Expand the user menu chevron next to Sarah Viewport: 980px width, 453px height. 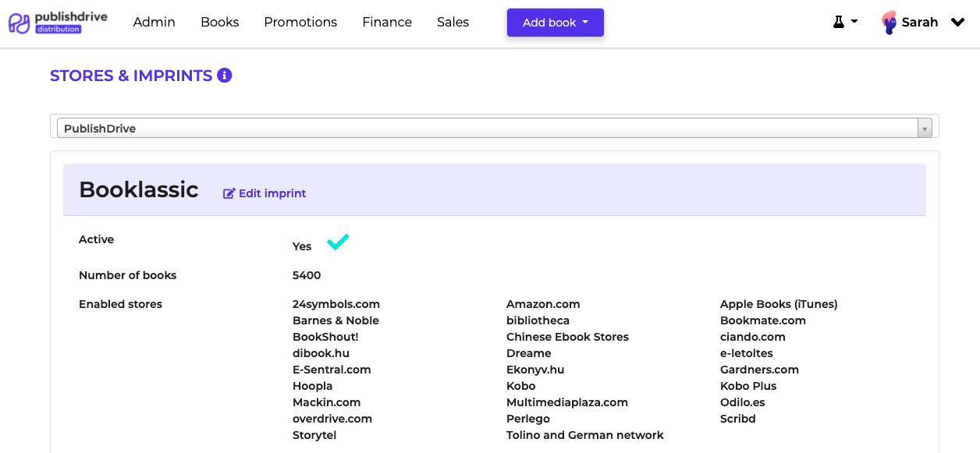957,23
